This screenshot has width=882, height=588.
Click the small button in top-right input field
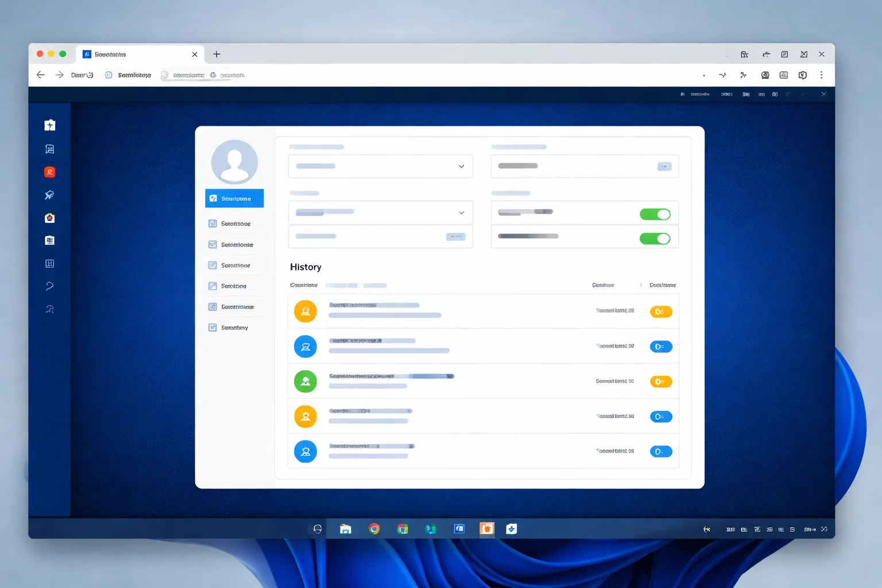click(x=664, y=167)
